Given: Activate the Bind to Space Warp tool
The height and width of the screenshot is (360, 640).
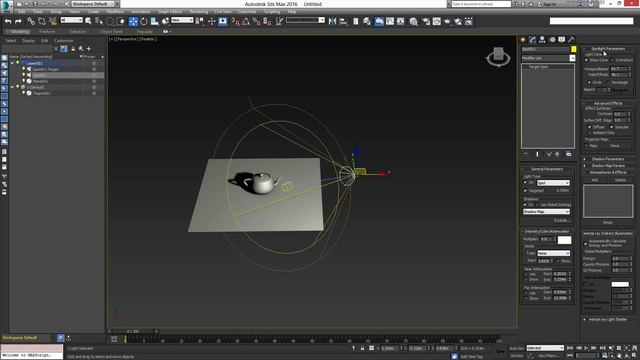Looking at the screenshot, I should (x=53, y=21).
